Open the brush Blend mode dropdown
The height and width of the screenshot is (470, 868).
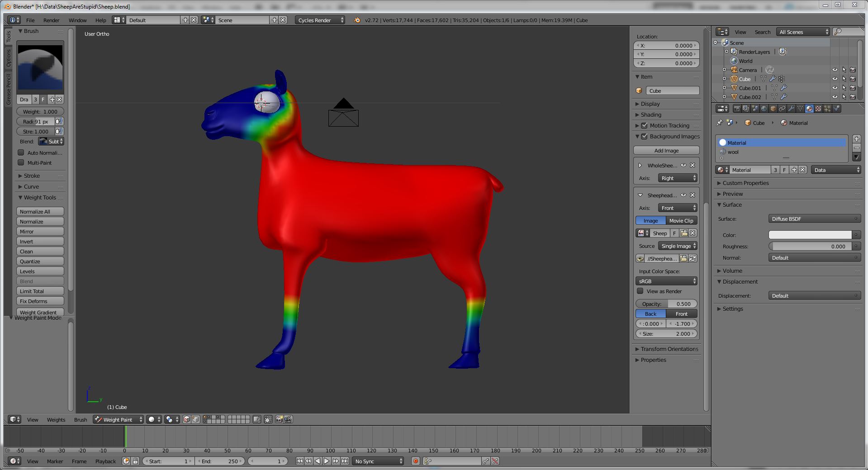51,141
